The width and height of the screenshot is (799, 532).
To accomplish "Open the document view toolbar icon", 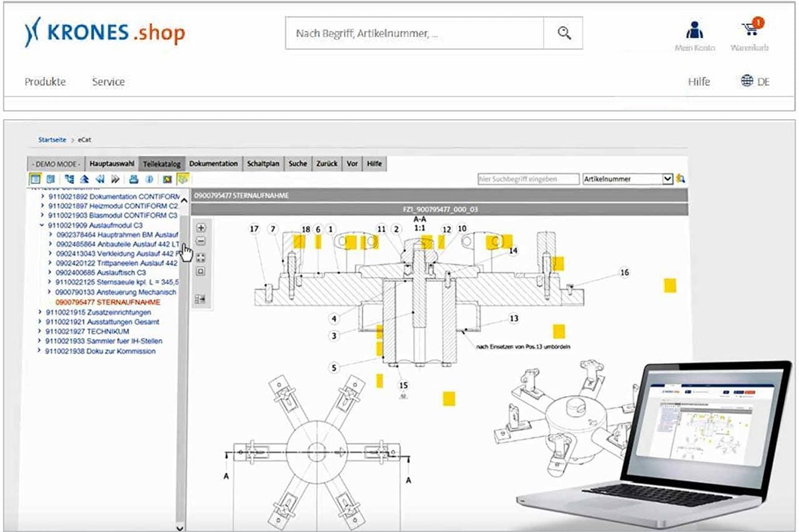I will pyautogui.click(x=51, y=179).
